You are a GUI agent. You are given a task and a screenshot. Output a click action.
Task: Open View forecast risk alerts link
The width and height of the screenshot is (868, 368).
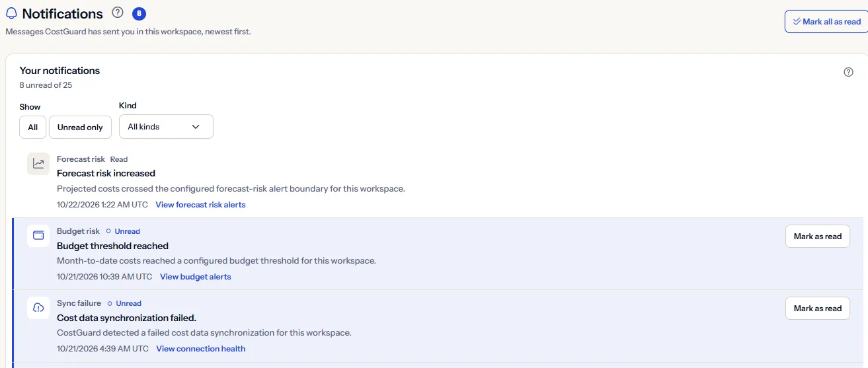tap(200, 205)
